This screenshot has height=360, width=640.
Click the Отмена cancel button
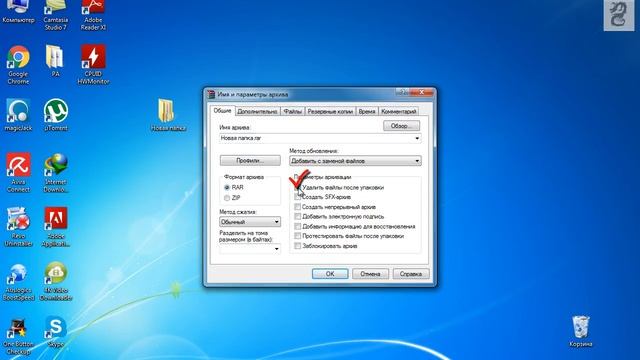(x=370, y=274)
